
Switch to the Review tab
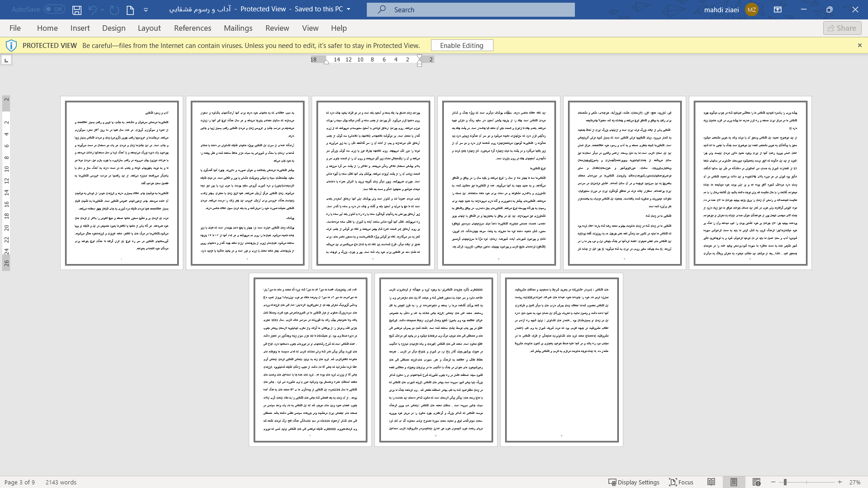[277, 28]
